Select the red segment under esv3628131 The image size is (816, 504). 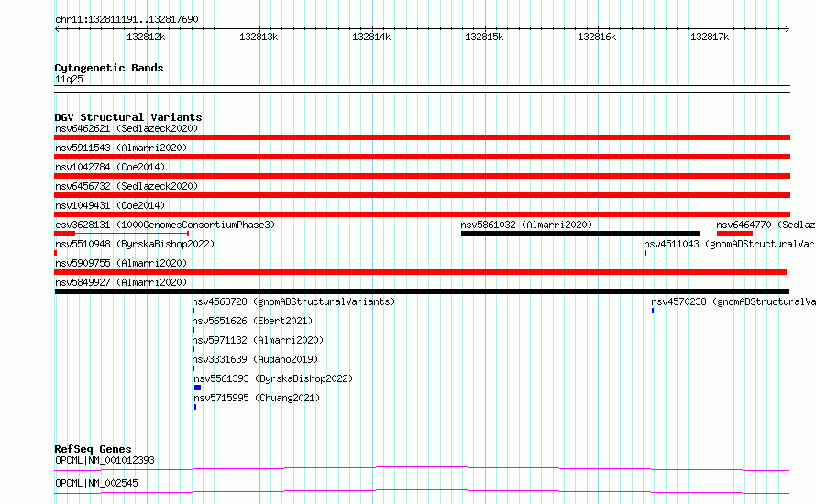point(65,234)
